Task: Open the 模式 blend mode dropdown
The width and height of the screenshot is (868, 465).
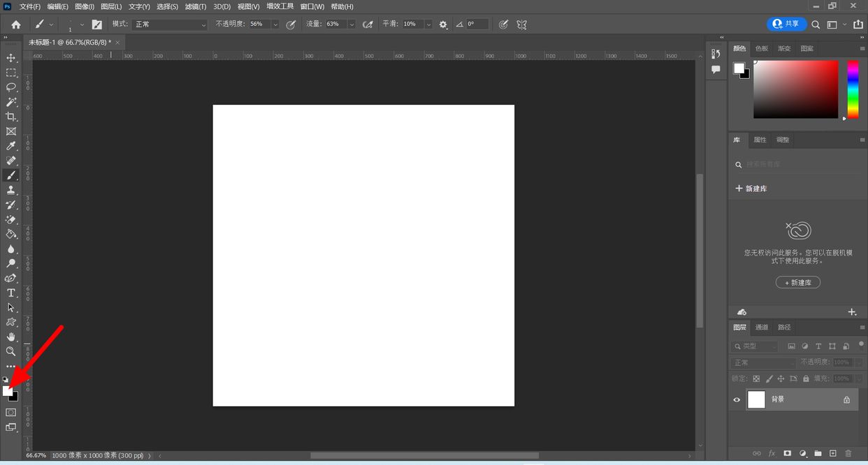Action: [x=170, y=24]
